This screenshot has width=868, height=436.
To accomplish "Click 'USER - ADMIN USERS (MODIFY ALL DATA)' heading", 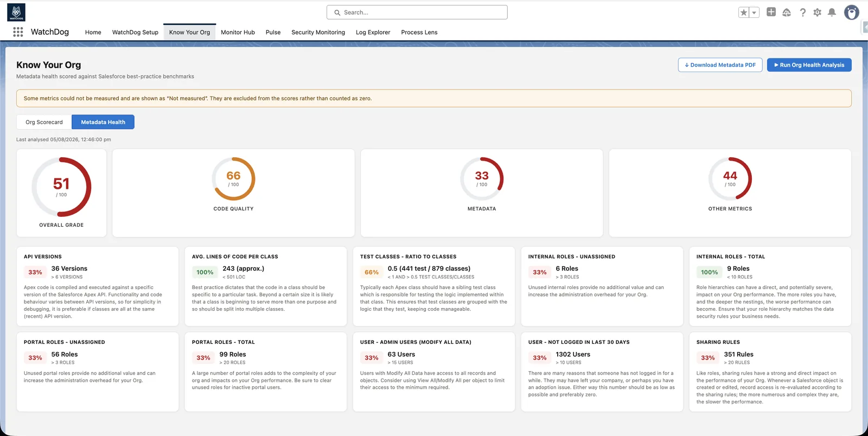I will click(x=416, y=342).
